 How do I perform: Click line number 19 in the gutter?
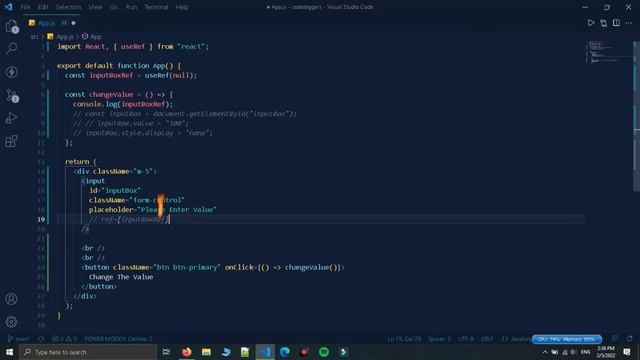(41, 220)
